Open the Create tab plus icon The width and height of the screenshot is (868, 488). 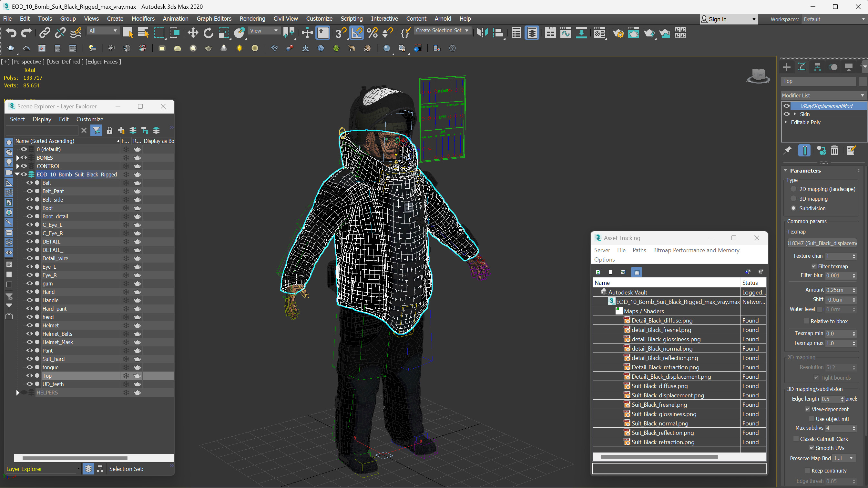click(786, 67)
